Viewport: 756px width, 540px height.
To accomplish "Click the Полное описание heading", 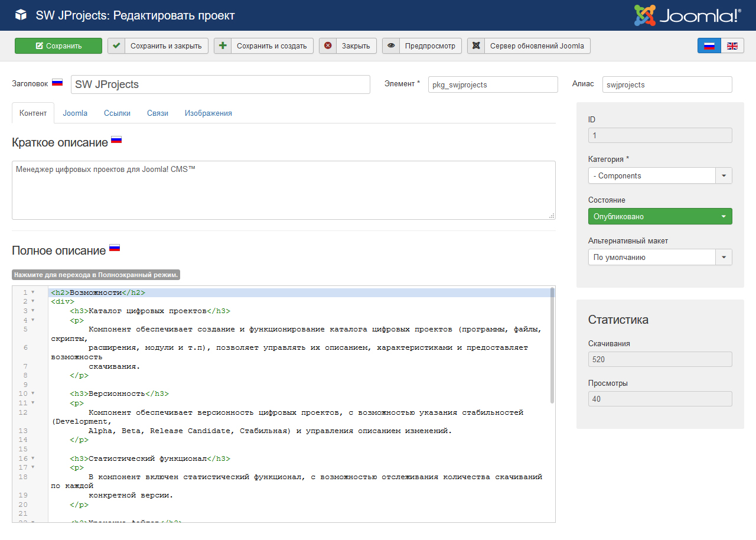I will 58,251.
